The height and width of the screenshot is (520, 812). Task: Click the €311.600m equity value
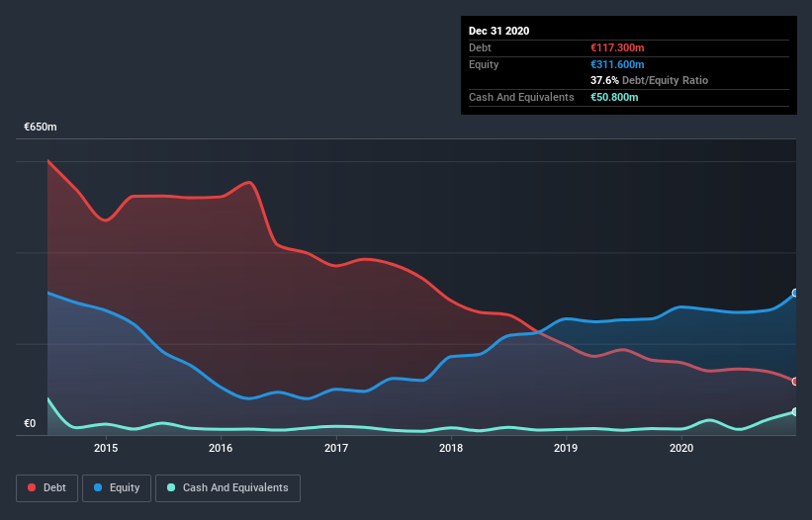(x=617, y=64)
